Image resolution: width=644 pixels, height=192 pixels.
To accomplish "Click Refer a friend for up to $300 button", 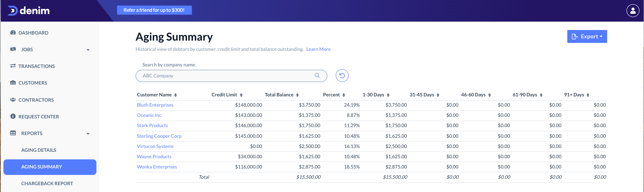I will tap(154, 10).
